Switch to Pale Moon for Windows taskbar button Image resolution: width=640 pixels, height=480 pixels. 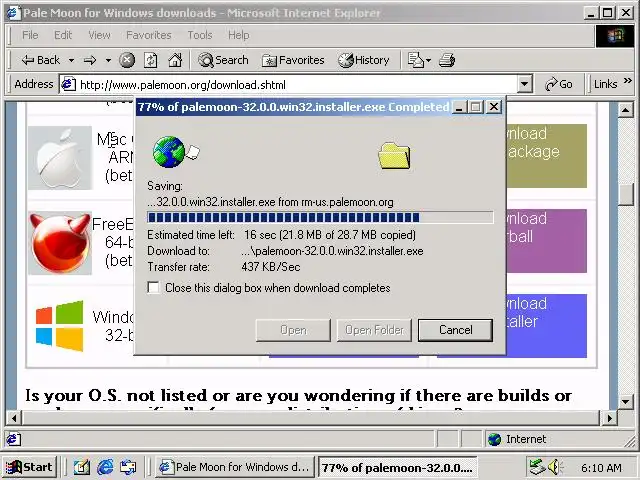(x=236, y=467)
